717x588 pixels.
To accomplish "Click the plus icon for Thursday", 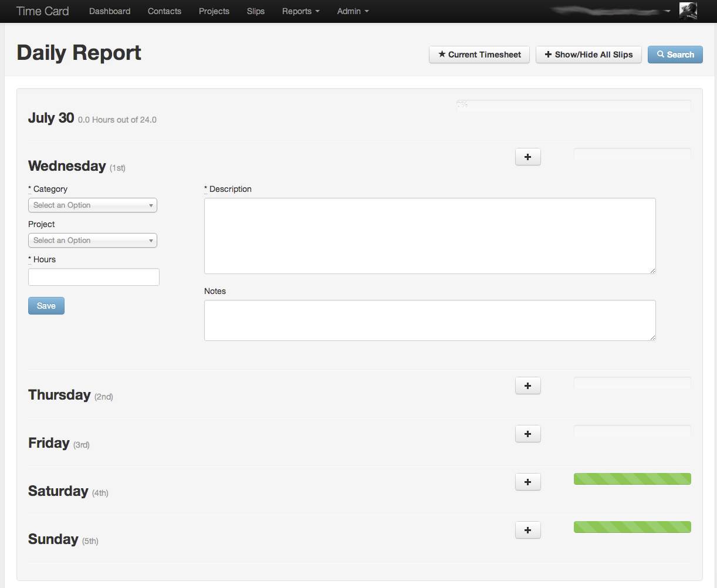I will [527, 386].
